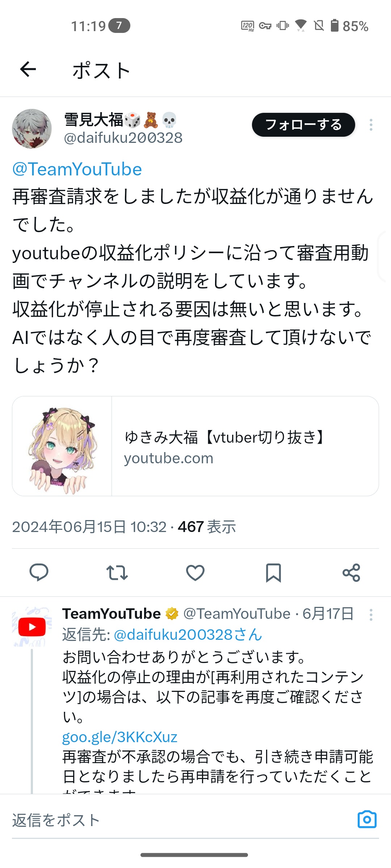Tap TeamYouTube verified badge
Image resolution: width=391 pixels, height=868 pixels.
pyautogui.click(x=172, y=614)
